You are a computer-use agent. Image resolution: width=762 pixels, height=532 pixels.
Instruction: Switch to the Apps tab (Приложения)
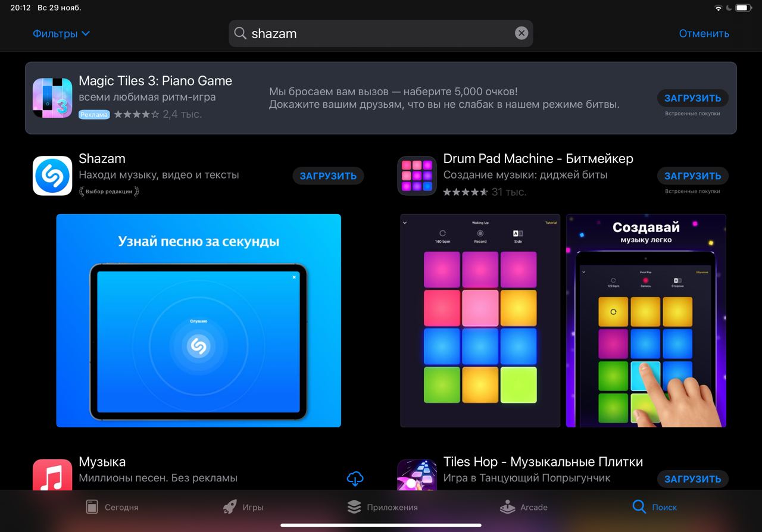[x=382, y=507]
